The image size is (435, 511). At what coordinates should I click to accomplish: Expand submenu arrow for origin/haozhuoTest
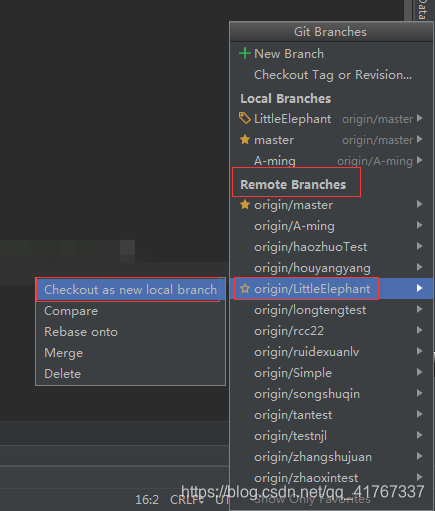pyautogui.click(x=420, y=246)
